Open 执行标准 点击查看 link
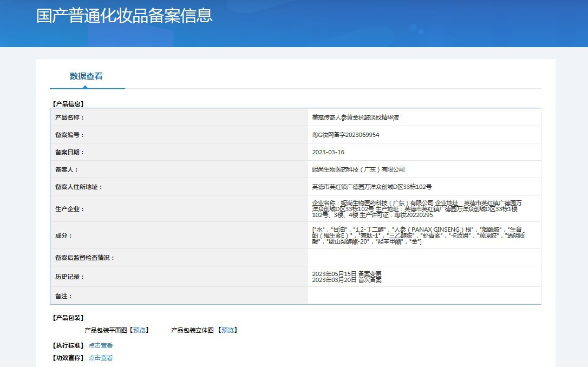Viewport: 588px width, 367px height. [101, 346]
